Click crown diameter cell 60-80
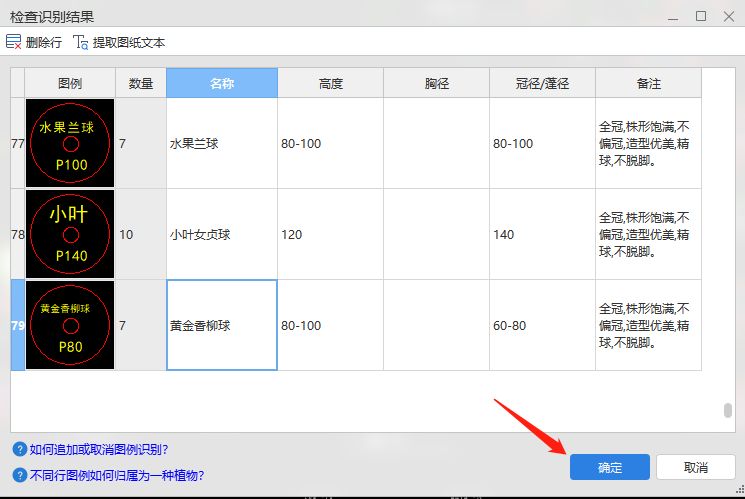 543,325
